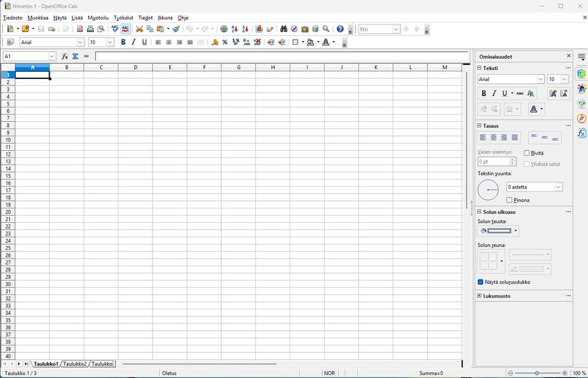Screen dimensions: 588x378
Task: Open font name dropdown in formatting toolbar
Action: (x=80, y=42)
